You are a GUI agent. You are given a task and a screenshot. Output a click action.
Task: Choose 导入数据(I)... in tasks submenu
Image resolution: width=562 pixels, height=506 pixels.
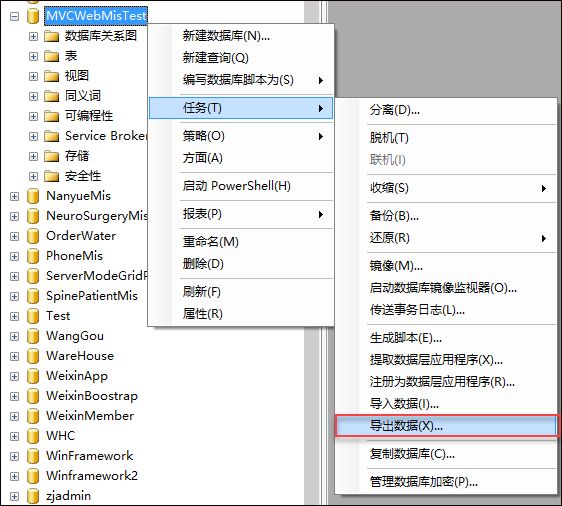(x=446, y=404)
